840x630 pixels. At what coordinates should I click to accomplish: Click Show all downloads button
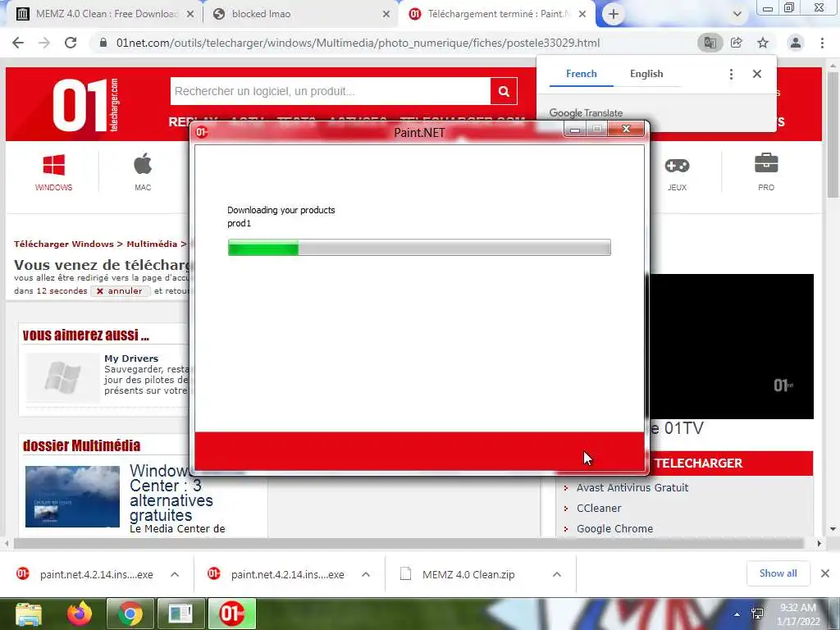(778, 573)
